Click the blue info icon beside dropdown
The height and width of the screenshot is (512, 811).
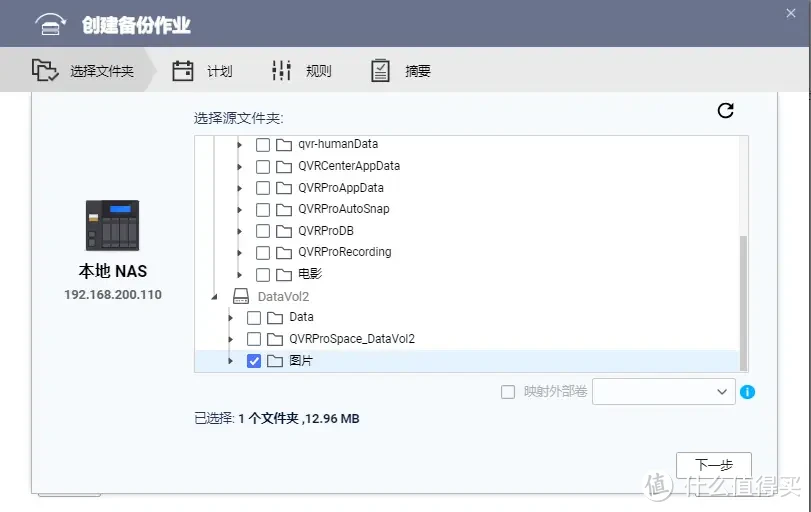pyautogui.click(x=747, y=392)
